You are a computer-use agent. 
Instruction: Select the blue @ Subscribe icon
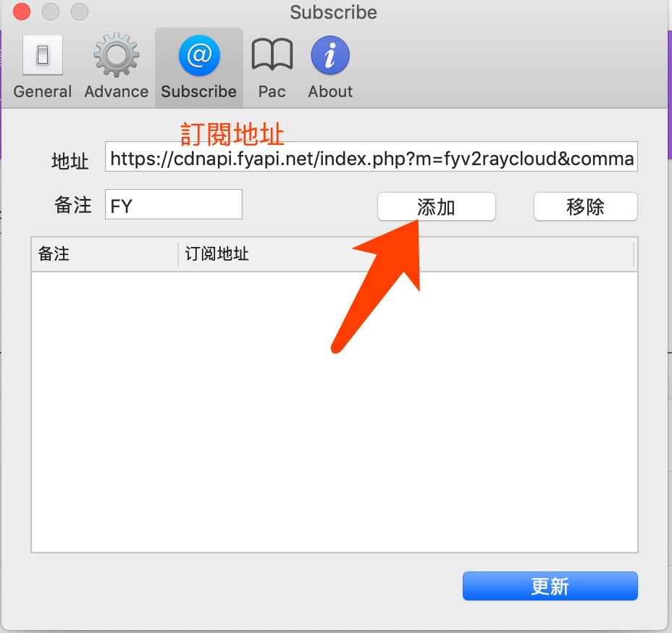(199, 55)
